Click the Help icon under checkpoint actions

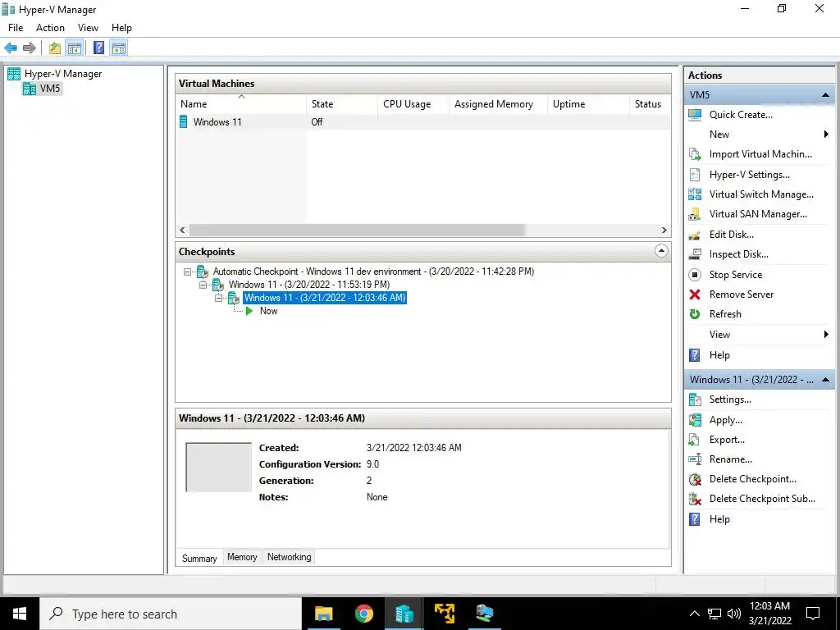(695, 519)
